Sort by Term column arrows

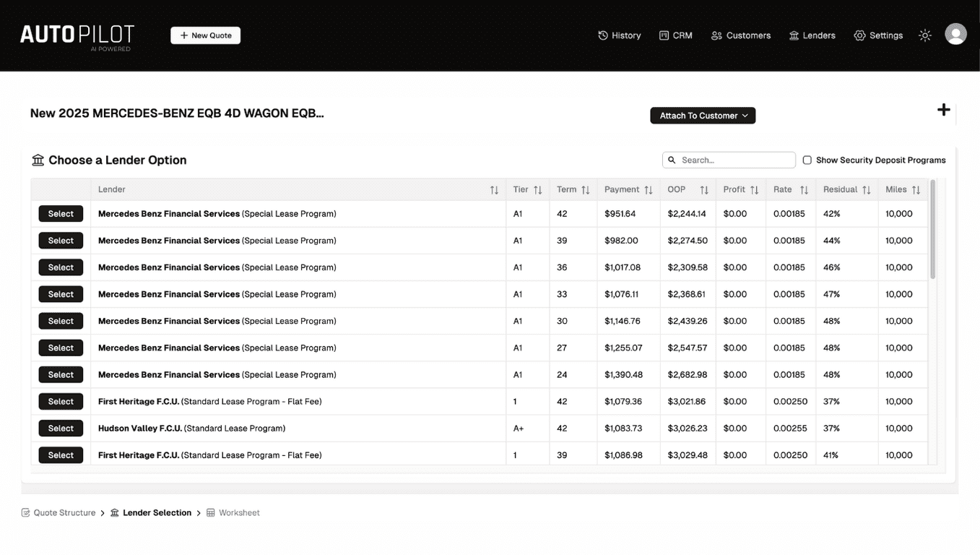pos(586,190)
